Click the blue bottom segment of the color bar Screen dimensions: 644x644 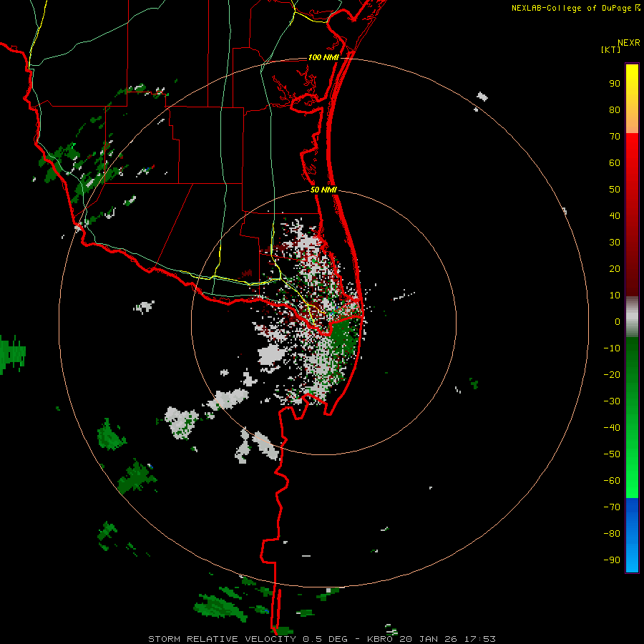point(632,535)
